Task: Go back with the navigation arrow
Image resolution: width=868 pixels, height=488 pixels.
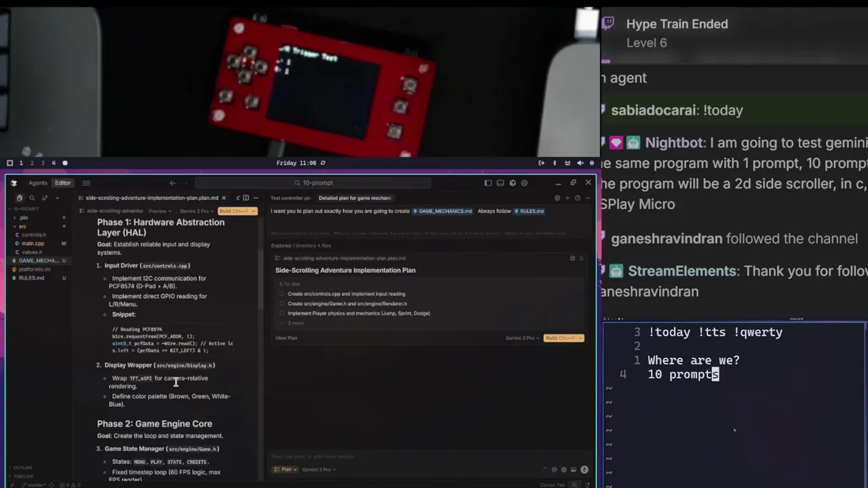Action: [172, 183]
